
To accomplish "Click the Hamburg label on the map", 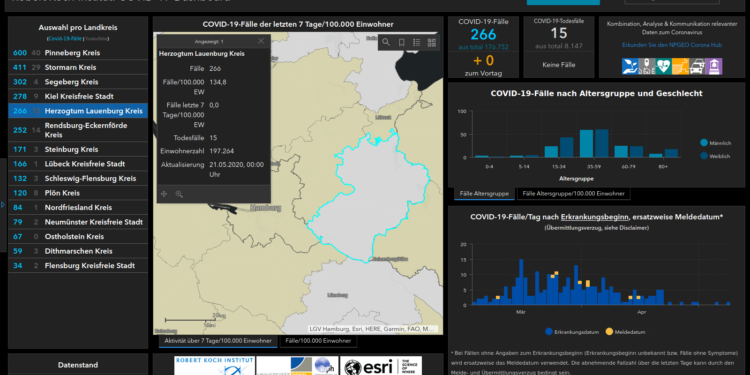I will pyautogui.click(x=265, y=208).
